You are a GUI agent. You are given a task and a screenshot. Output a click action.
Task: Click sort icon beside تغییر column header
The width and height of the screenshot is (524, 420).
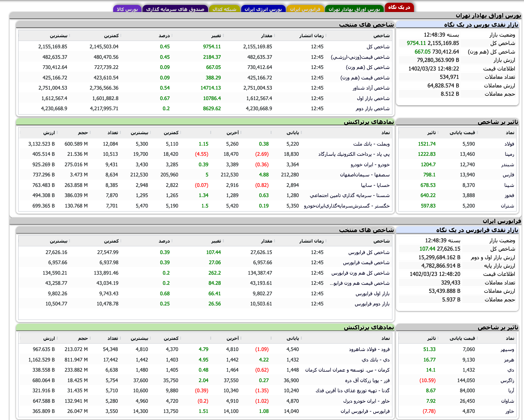[224, 35]
